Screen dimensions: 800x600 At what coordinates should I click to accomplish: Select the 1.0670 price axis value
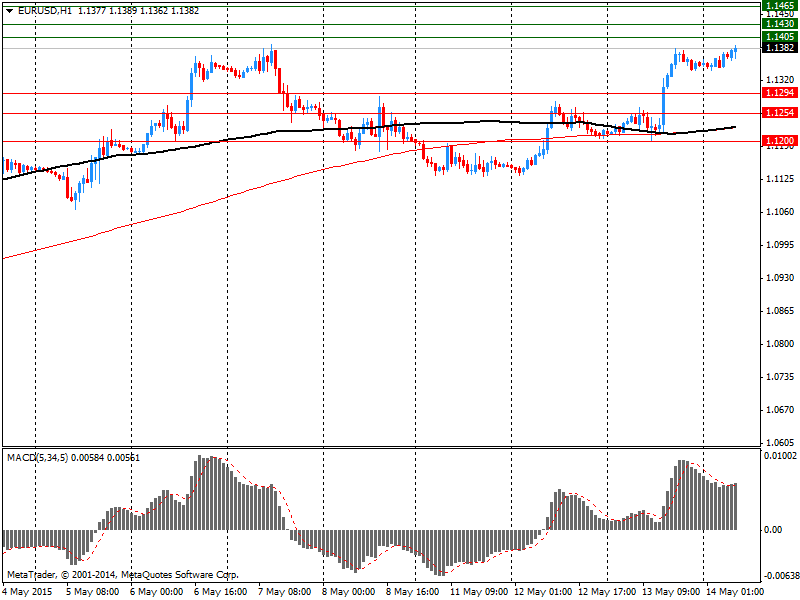point(780,410)
